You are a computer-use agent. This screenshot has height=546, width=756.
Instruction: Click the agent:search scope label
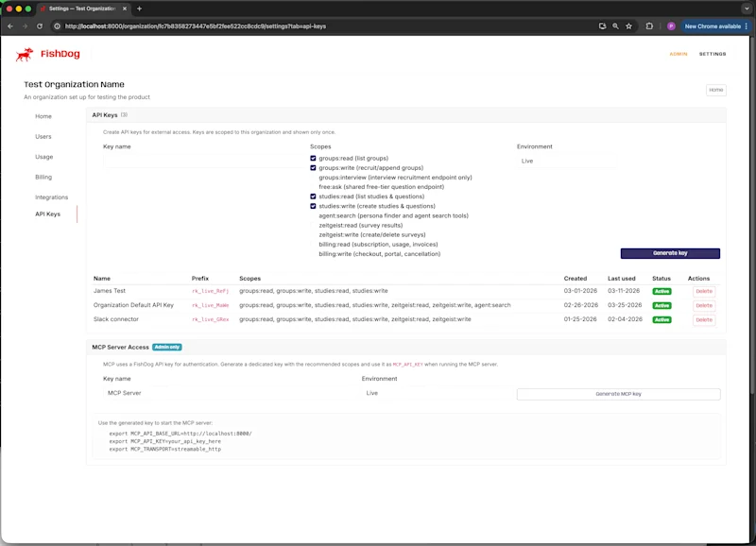(393, 216)
